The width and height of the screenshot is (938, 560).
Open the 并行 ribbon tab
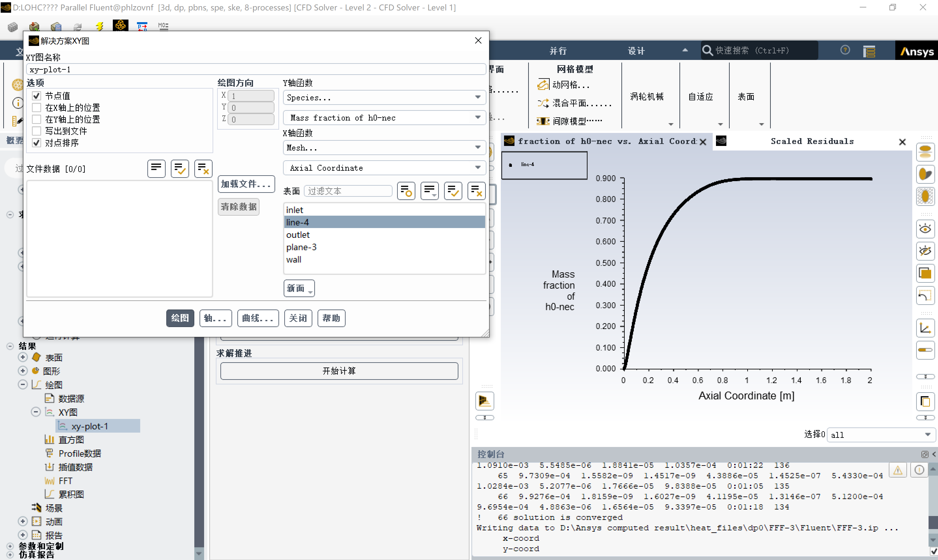(558, 51)
